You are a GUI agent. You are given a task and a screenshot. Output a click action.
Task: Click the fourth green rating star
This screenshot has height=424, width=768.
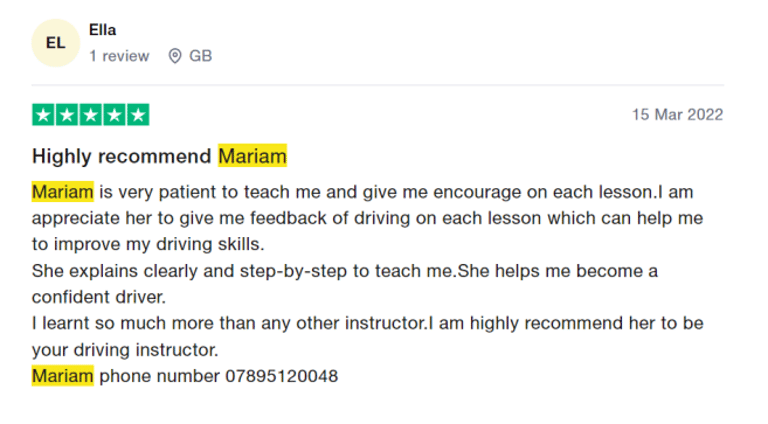pos(114,115)
